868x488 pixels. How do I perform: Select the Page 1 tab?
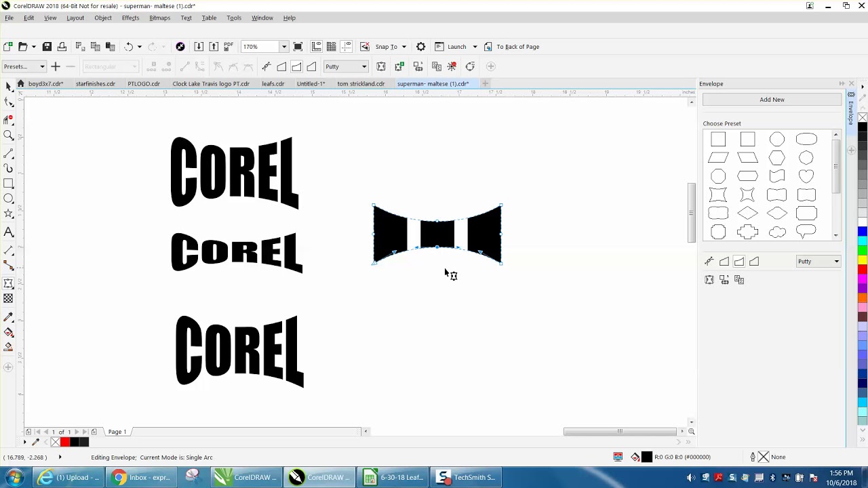(117, 432)
